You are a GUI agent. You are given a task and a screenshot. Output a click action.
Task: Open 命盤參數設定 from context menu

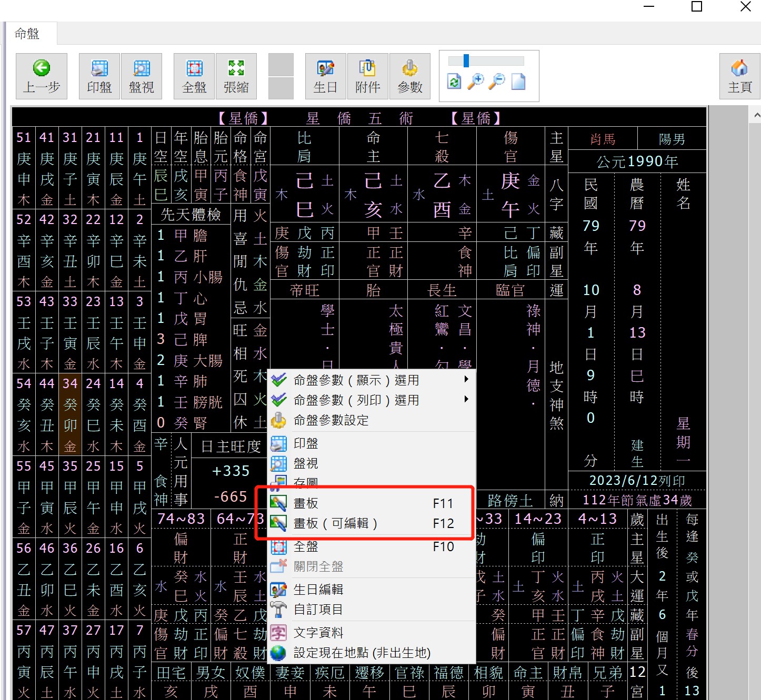[331, 420]
